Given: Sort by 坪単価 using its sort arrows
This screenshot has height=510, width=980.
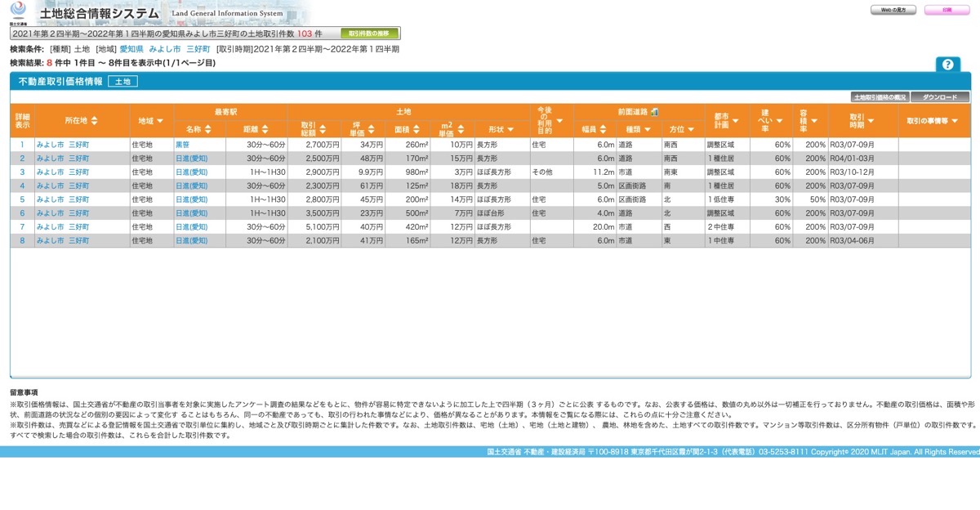Looking at the screenshot, I should [371, 129].
